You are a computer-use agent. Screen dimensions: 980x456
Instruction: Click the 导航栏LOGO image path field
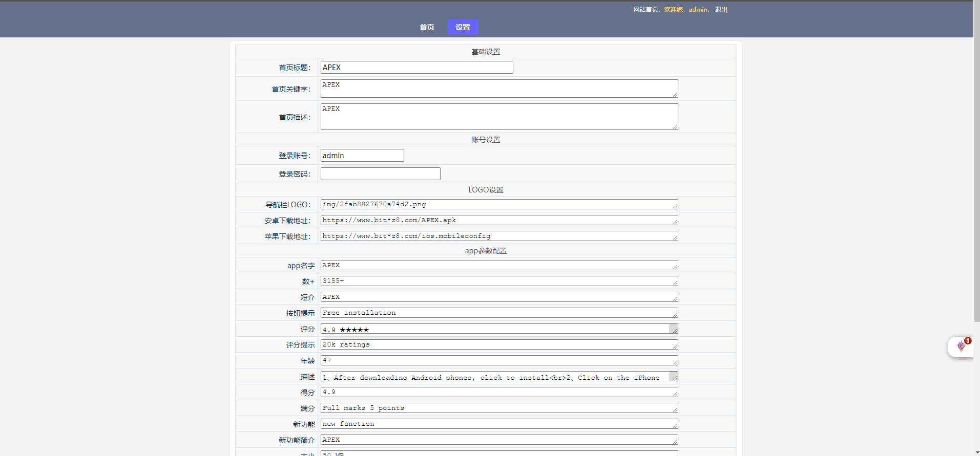click(x=499, y=204)
